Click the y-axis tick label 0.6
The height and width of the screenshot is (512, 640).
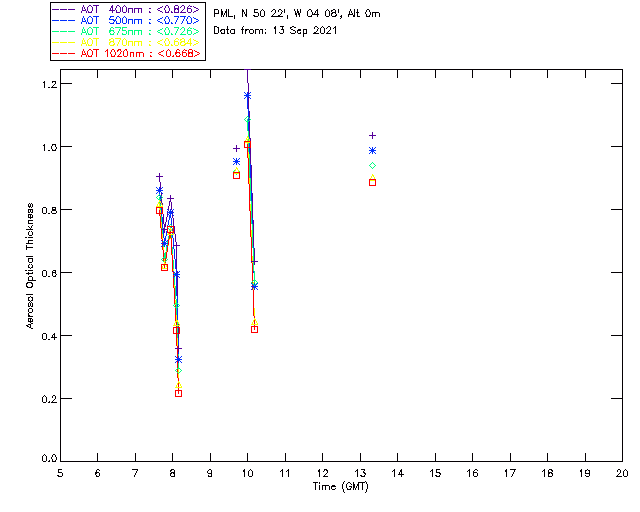pyautogui.click(x=49, y=273)
